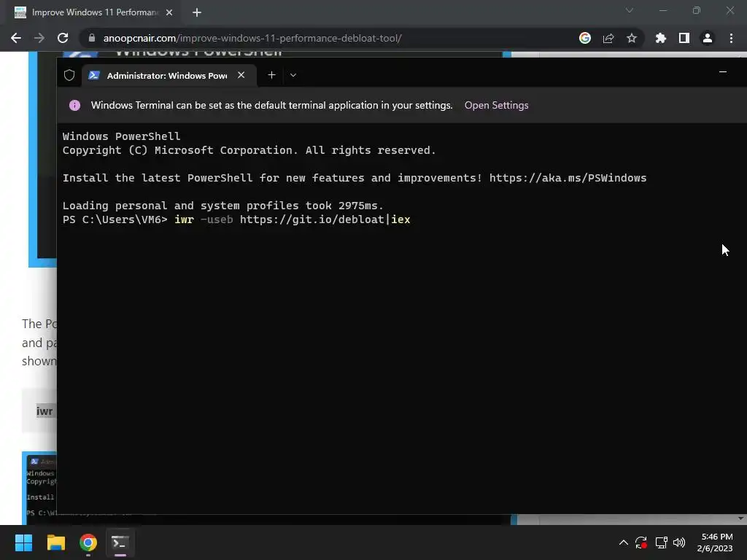The width and height of the screenshot is (747, 560).
Task: Switch to Chrome on taskbar
Action: tap(88, 542)
